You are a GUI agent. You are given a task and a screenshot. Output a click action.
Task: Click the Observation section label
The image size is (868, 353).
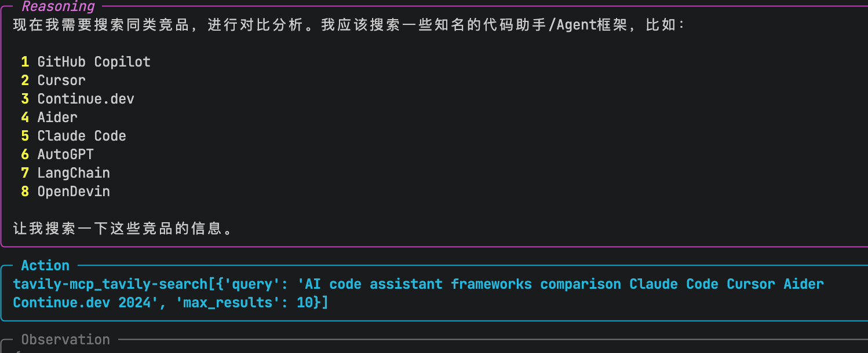[x=65, y=340]
